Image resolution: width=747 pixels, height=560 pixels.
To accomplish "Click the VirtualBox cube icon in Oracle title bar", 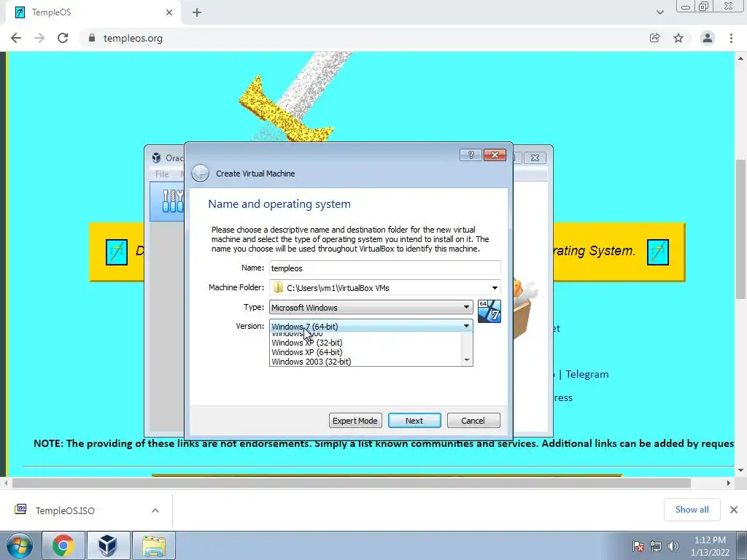I will coord(156,157).
